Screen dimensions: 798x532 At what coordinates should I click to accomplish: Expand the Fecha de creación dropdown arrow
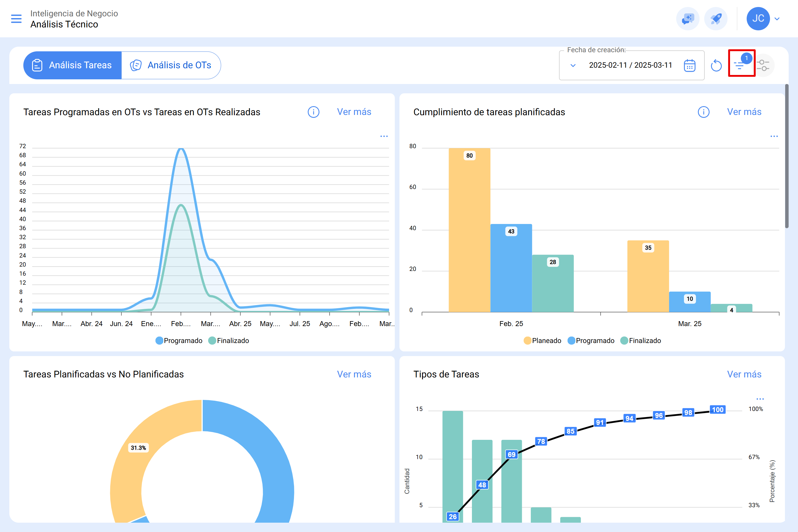pos(573,65)
